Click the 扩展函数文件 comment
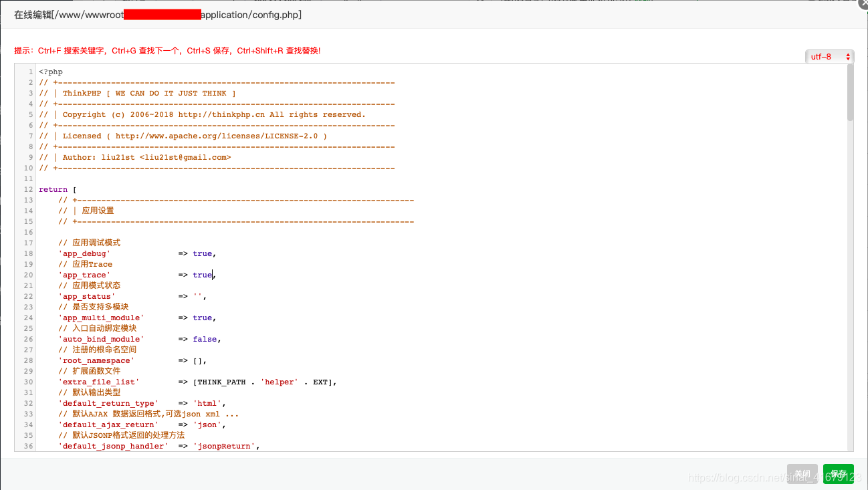 tap(90, 371)
